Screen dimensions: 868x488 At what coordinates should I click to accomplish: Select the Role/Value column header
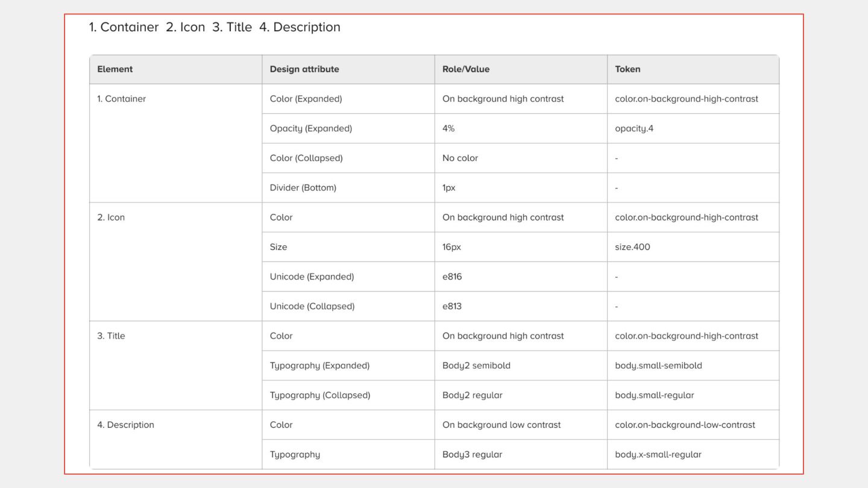[466, 69]
